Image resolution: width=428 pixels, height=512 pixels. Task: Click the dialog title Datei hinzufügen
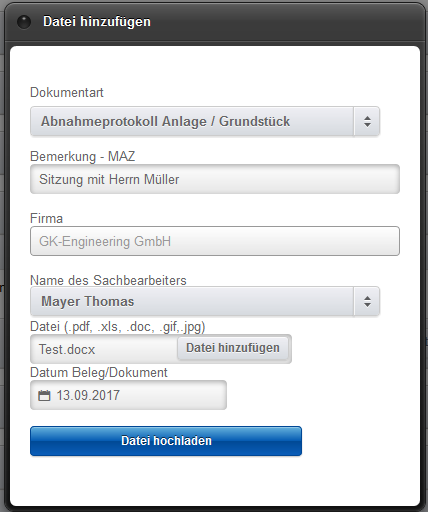(x=97, y=22)
